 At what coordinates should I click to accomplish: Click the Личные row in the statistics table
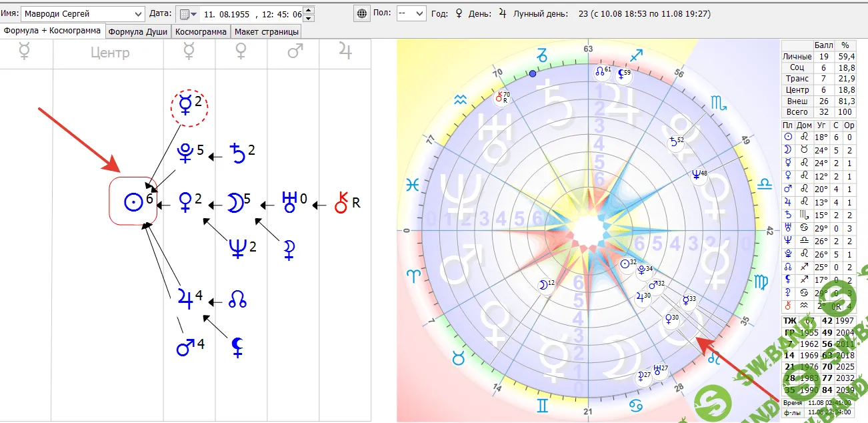(796, 57)
